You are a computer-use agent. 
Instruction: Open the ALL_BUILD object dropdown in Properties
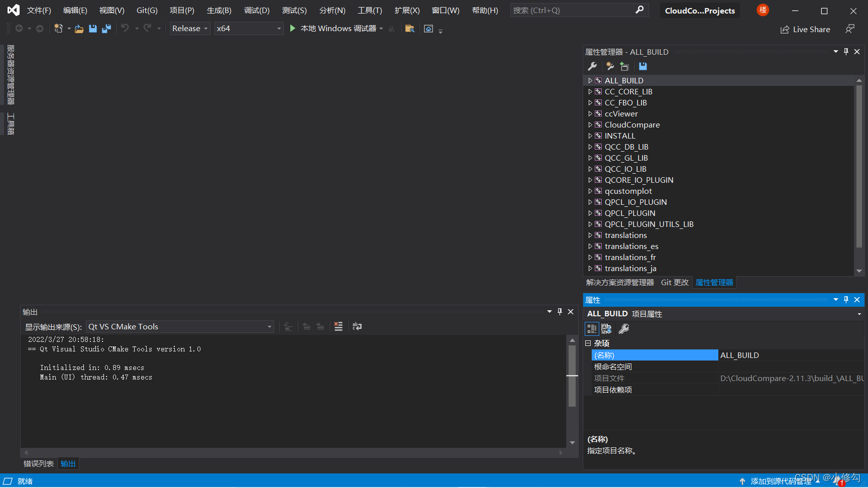pyautogui.click(x=859, y=314)
